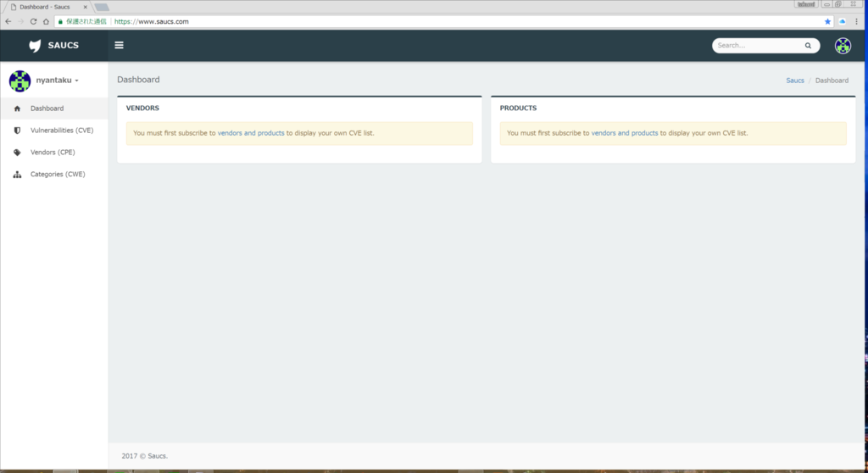Follow vendors and products link in PRODUCTS panel
Screen dimensions: 868x473
pos(625,133)
